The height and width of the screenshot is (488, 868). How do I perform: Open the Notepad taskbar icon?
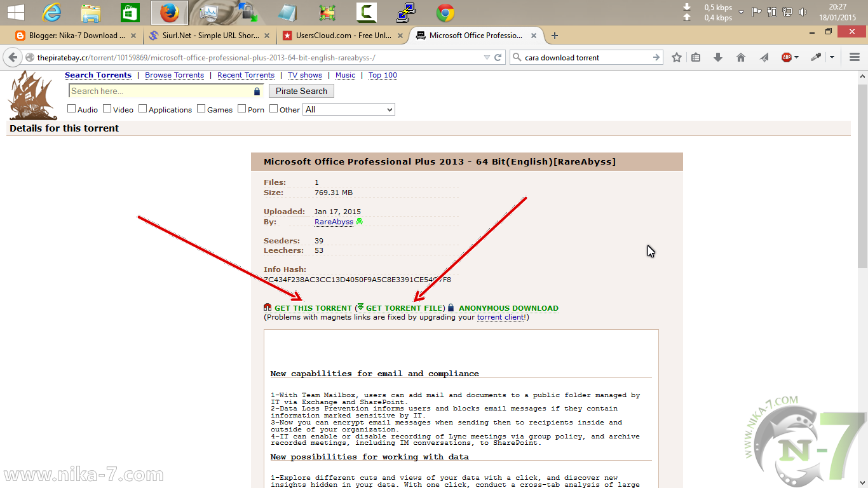pos(288,12)
